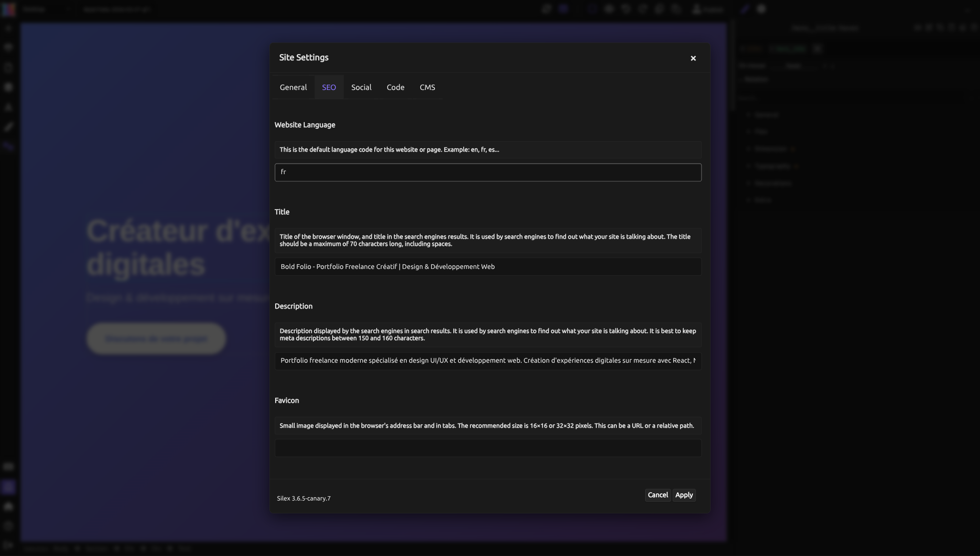This screenshot has width=980, height=556.
Task: Click the purple highlighted icon in lower left sidebar
Action: [8, 487]
